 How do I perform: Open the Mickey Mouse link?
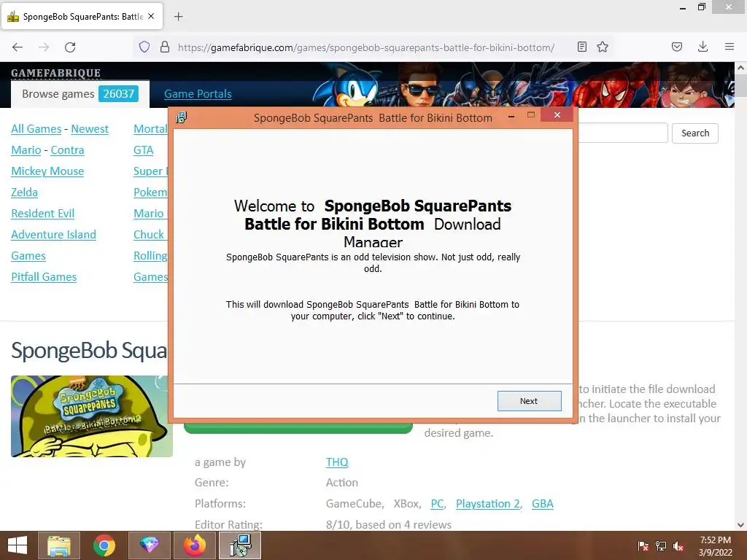pos(47,171)
